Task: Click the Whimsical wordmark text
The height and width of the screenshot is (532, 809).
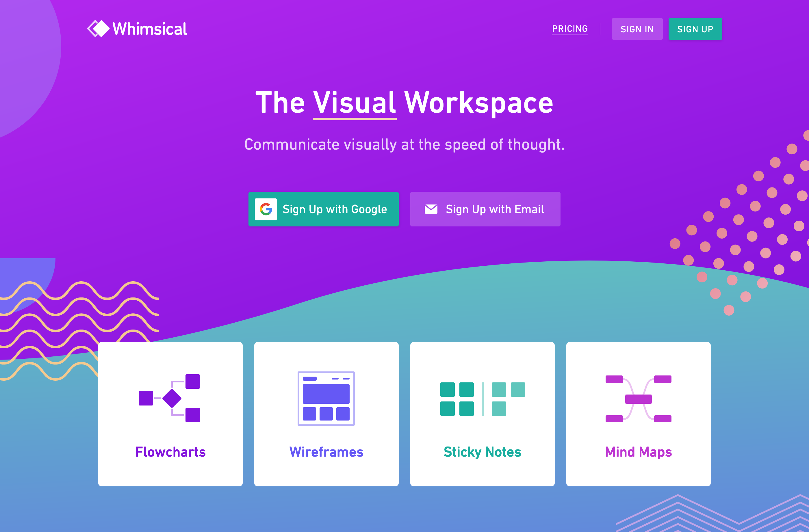Action: click(x=150, y=29)
